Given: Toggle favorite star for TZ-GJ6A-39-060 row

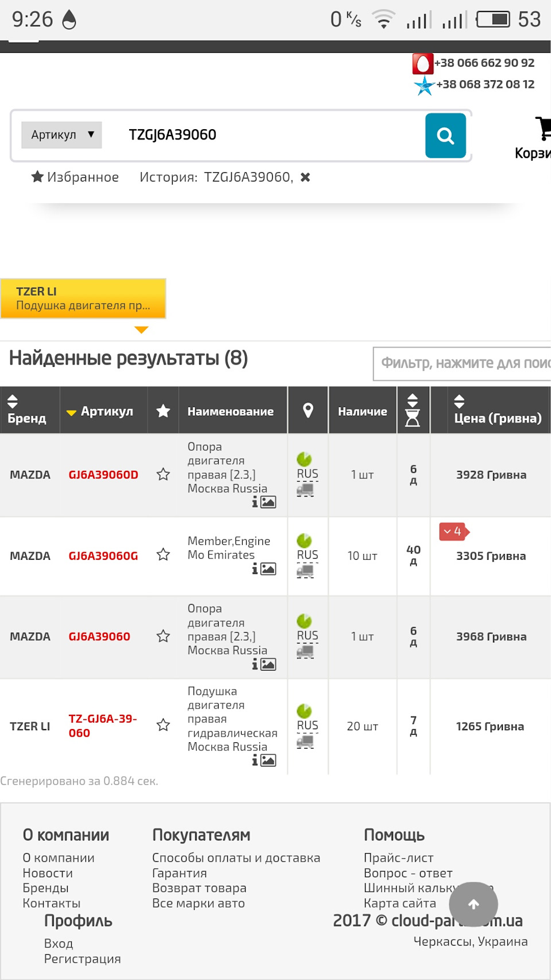Looking at the screenshot, I should pyautogui.click(x=164, y=725).
